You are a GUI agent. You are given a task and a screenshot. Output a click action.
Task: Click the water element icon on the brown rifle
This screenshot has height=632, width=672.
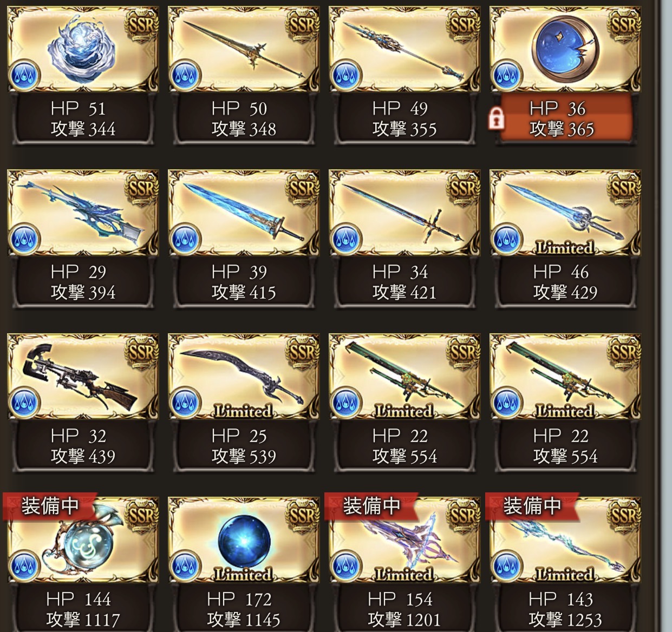[x=24, y=402]
